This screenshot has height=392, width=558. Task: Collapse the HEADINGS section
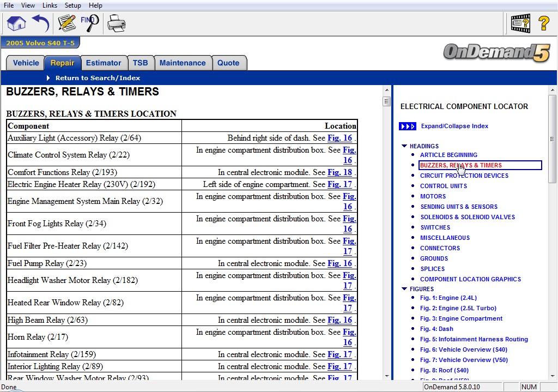click(404, 146)
